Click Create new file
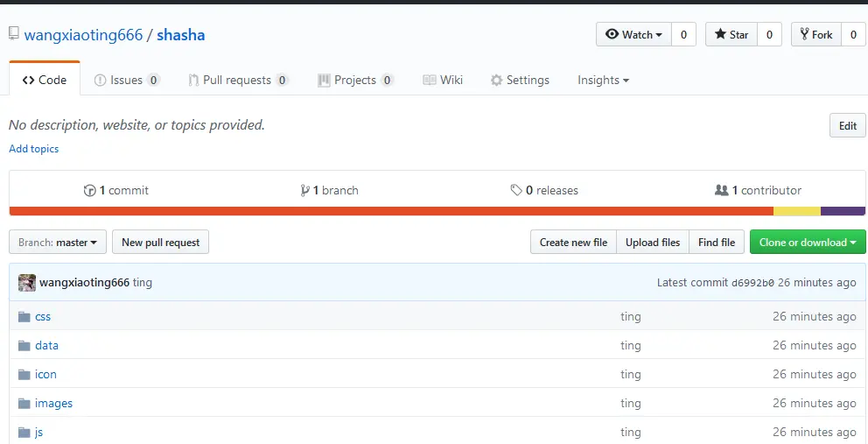The image size is (868, 444). point(573,243)
